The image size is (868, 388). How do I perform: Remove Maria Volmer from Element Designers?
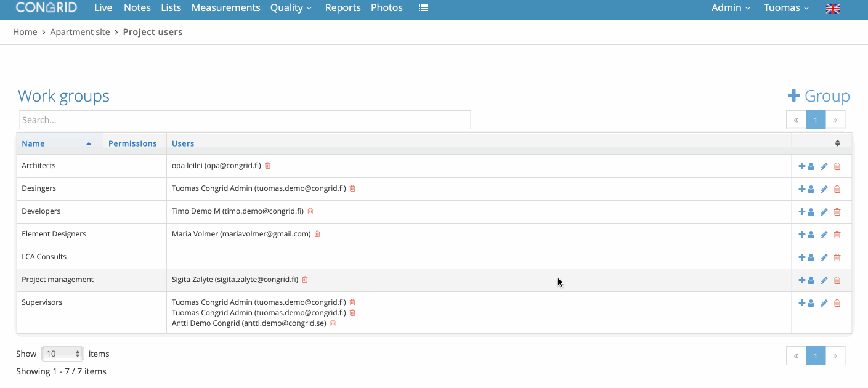click(x=318, y=234)
